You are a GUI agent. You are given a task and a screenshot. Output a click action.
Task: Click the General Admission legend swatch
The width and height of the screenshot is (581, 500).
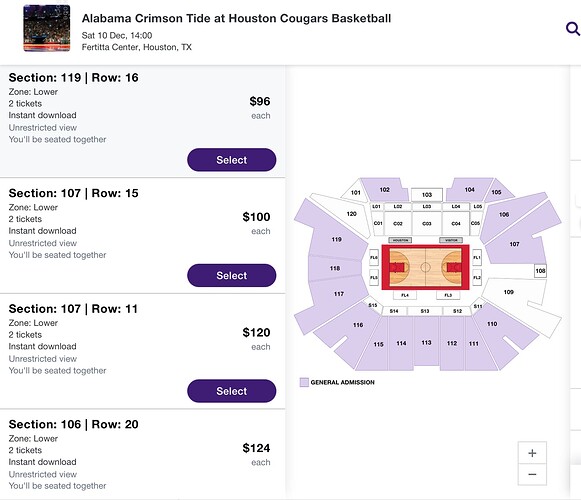tap(304, 382)
